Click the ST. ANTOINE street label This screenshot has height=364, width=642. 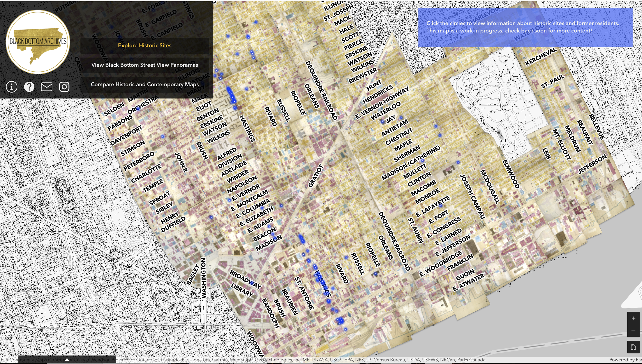(x=304, y=293)
